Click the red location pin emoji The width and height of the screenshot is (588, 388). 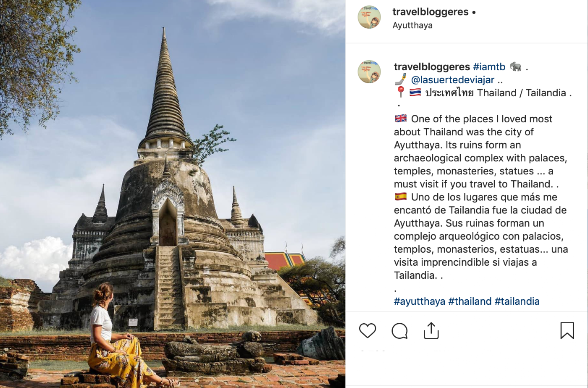(x=401, y=92)
